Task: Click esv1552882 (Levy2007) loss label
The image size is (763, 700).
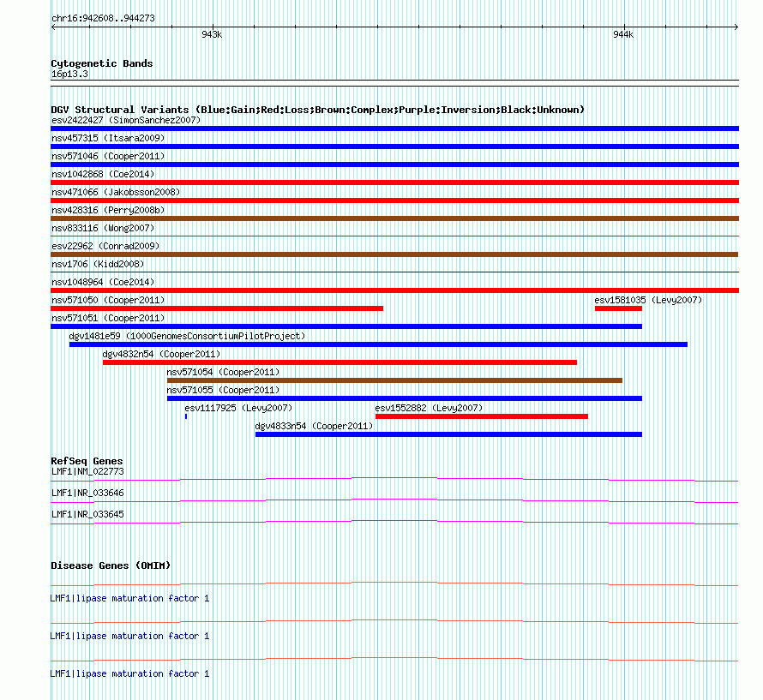Action: point(429,408)
